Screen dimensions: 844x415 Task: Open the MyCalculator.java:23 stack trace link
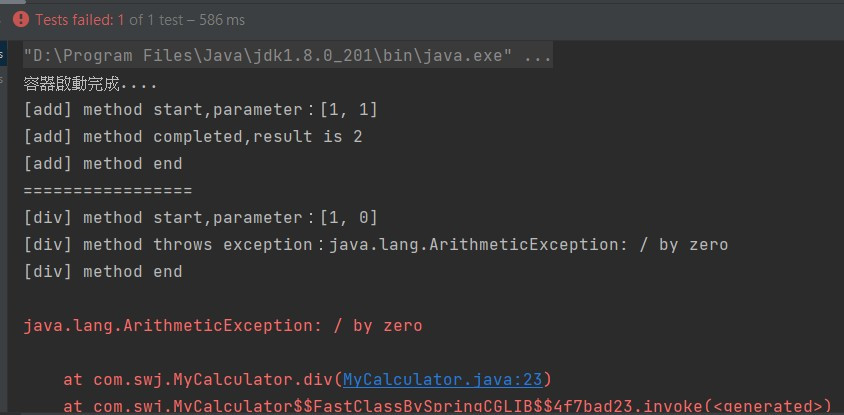442,379
